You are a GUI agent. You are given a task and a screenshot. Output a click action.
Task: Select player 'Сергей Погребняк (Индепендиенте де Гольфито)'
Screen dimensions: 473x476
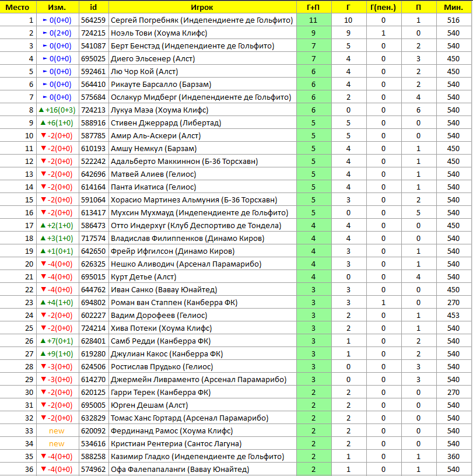tap(202, 20)
